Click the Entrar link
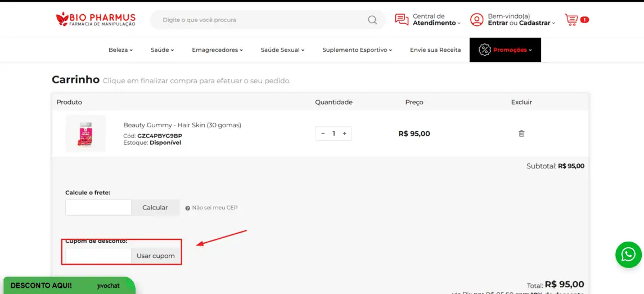644x294 pixels. click(x=498, y=23)
